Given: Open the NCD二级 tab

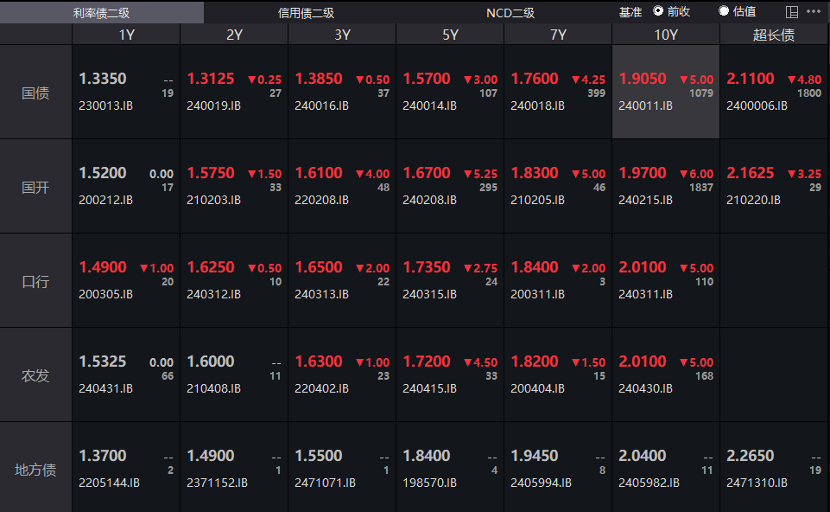Looking at the screenshot, I should (x=510, y=12).
